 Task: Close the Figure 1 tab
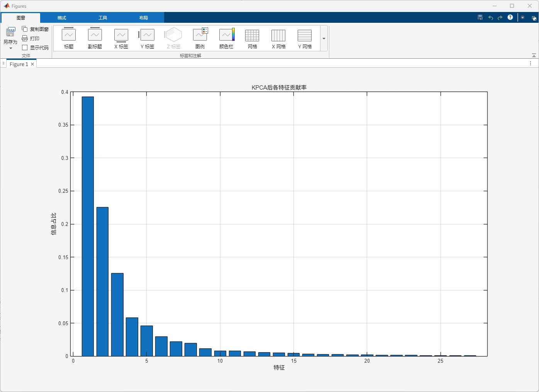(32, 64)
